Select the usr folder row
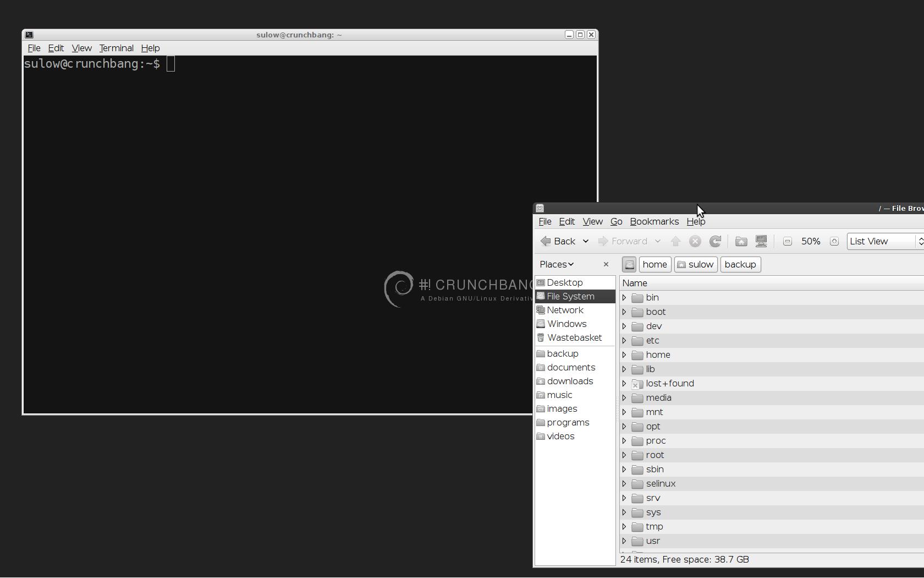The height and width of the screenshot is (578, 924). (772, 541)
